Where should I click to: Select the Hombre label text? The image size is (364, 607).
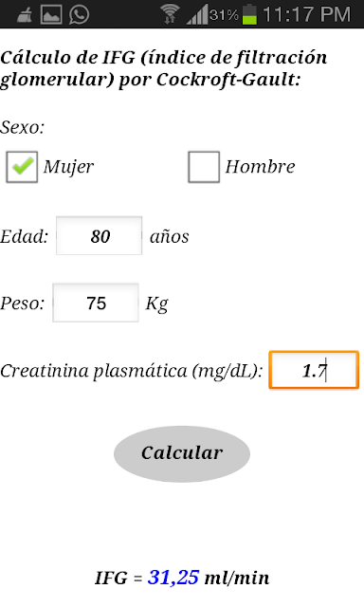pyautogui.click(x=260, y=167)
